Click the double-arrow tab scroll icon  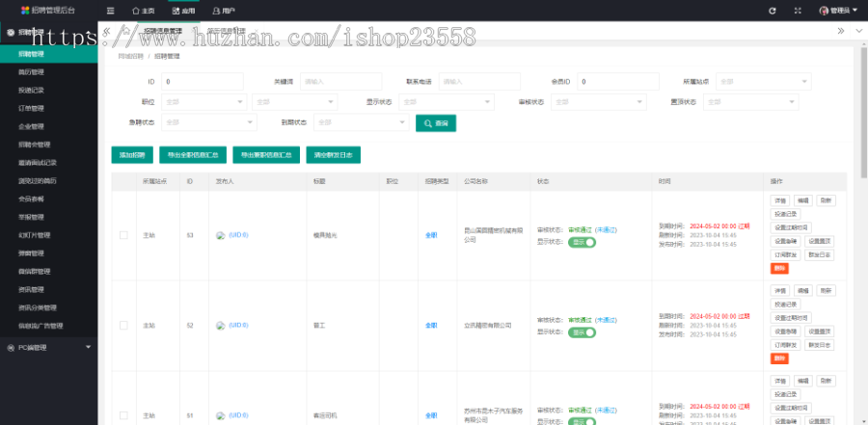tap(840, 31)
